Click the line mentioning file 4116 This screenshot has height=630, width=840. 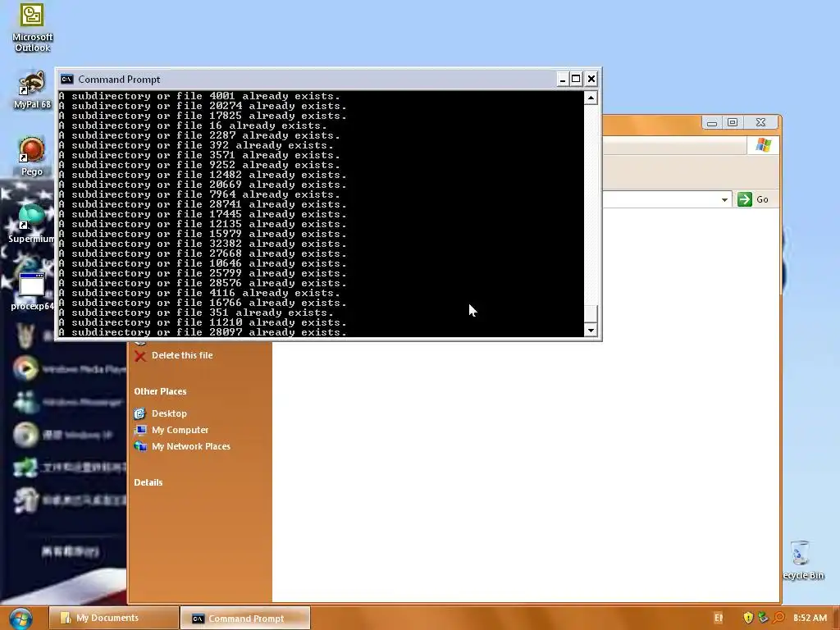199,293
